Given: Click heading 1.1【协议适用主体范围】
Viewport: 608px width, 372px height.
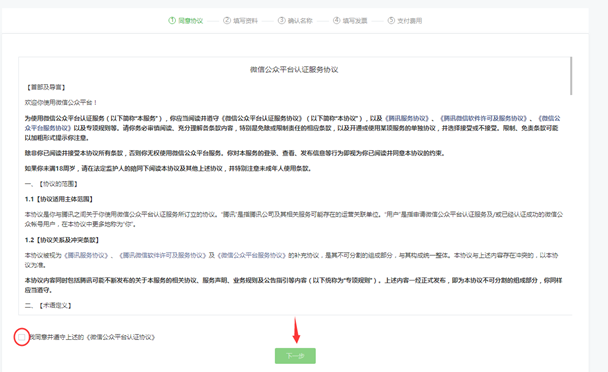Looking at the screenshot, I should 59,199.
